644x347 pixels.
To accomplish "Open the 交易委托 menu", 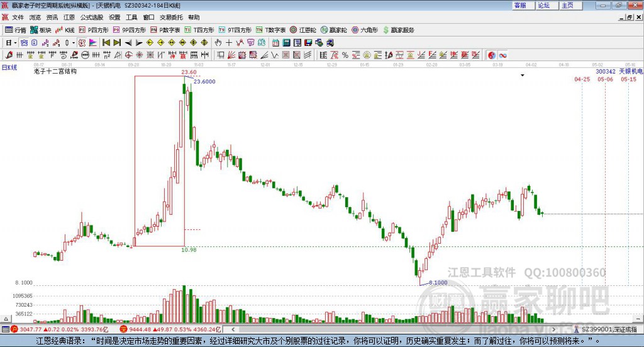I will (x=171, y=17).
